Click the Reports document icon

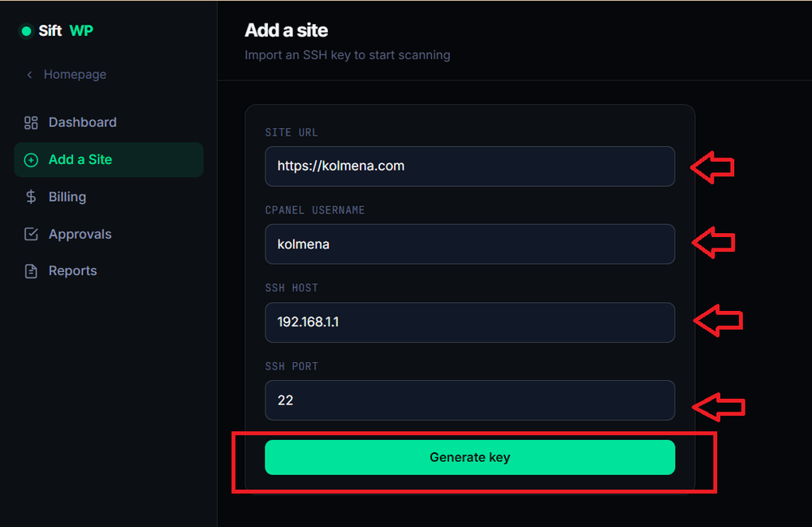coord(31,270)
